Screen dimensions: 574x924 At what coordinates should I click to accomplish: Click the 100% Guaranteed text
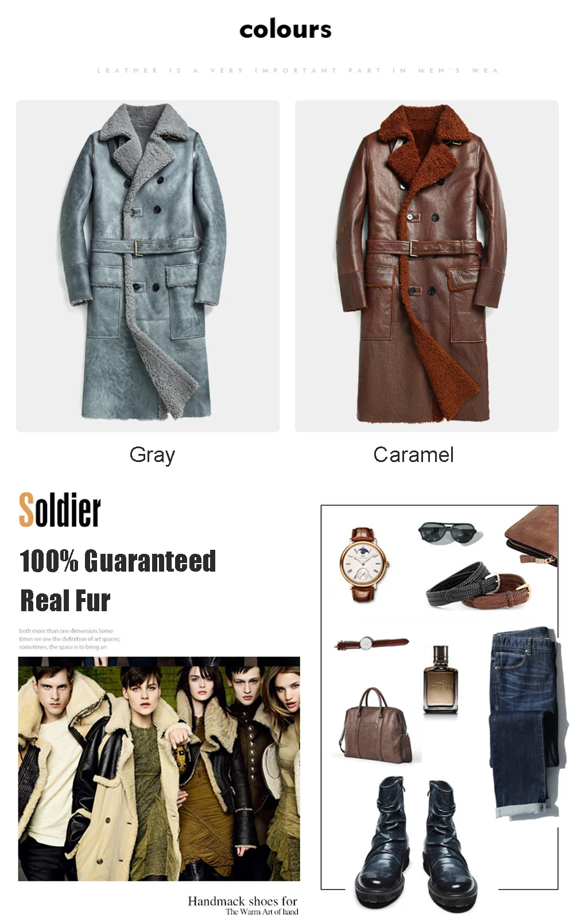click(118, 561)
